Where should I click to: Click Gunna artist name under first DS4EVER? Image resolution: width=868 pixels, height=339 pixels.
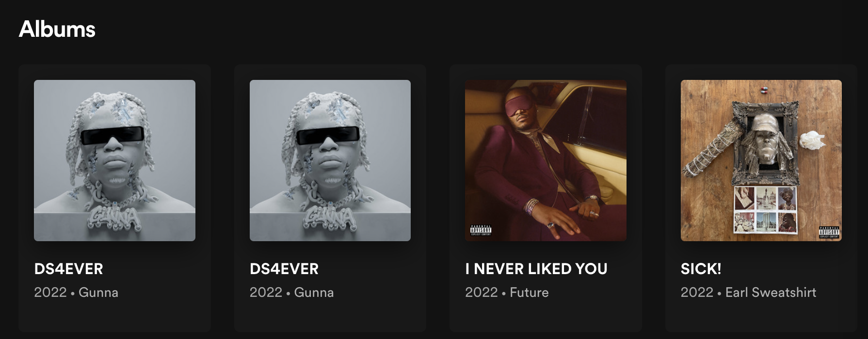pyautogui.click(x=98, y=293)
